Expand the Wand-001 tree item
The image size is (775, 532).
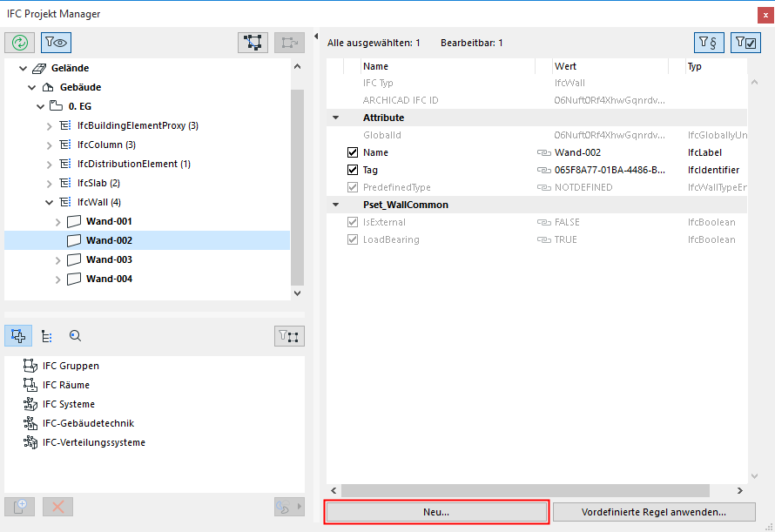[x=57, y=222]
